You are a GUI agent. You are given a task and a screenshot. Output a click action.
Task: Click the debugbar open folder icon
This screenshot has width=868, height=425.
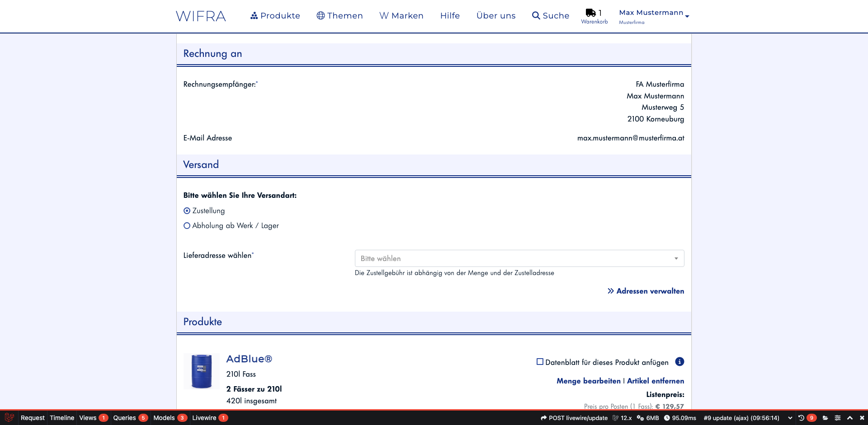point(825,418)
